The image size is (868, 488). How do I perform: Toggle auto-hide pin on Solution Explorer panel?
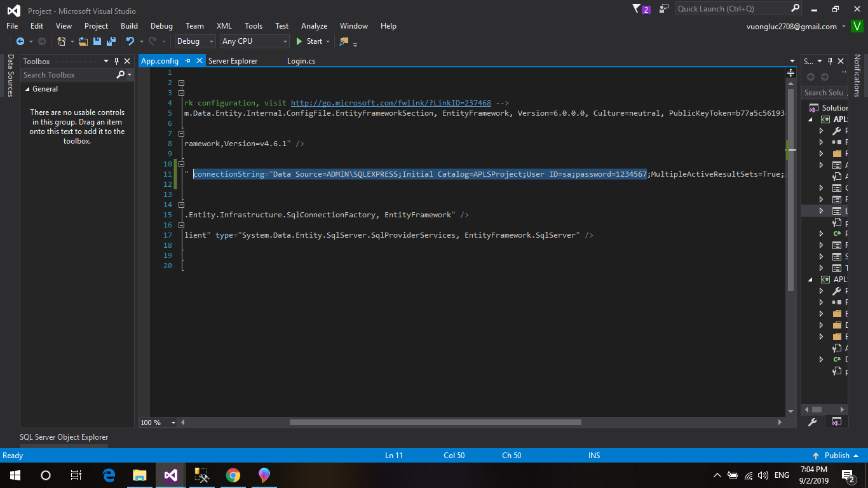831,62
